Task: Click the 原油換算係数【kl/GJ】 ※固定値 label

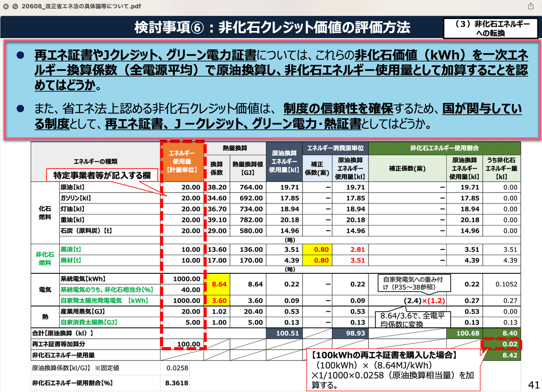Action: click(75, 368)
